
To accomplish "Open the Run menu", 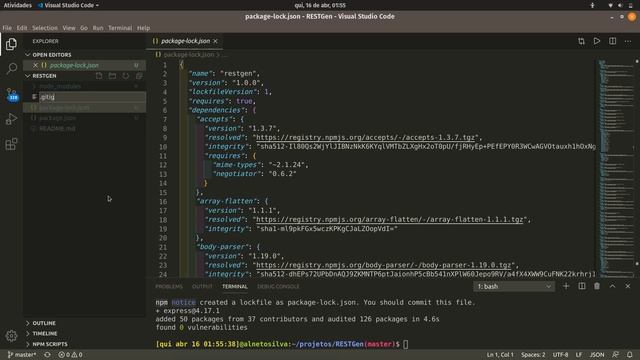I will [x=98, y=28].
